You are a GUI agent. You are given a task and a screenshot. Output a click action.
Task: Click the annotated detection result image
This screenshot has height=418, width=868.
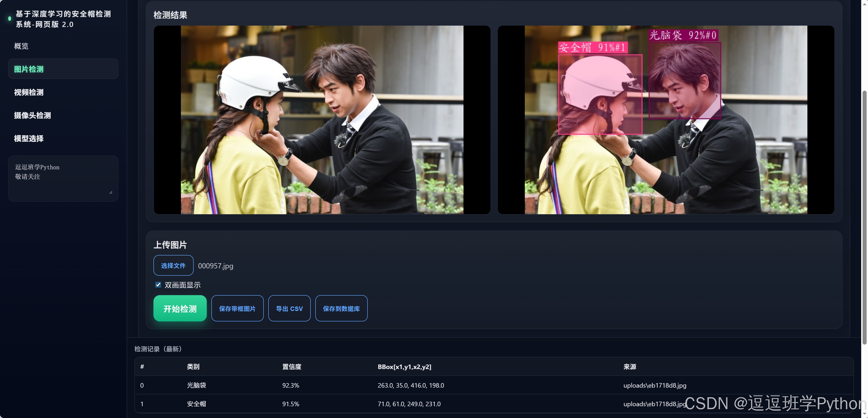pos(666,120)
